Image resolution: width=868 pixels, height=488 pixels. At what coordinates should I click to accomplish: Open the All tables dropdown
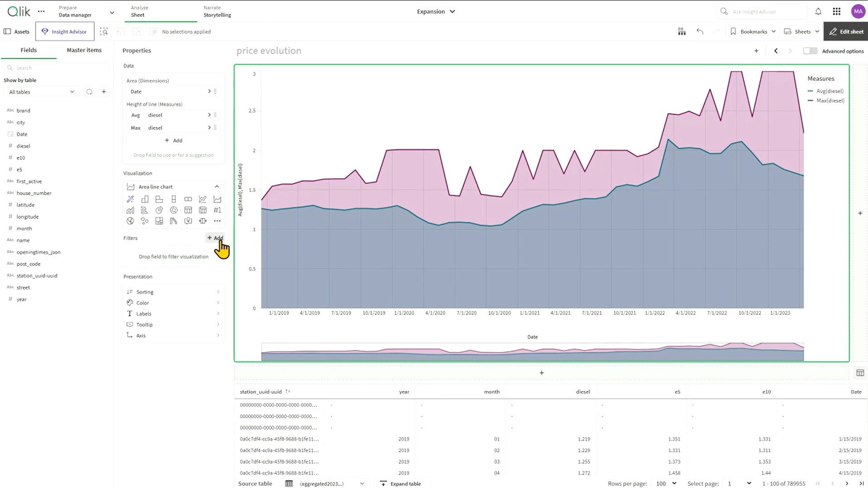point(41,92)
